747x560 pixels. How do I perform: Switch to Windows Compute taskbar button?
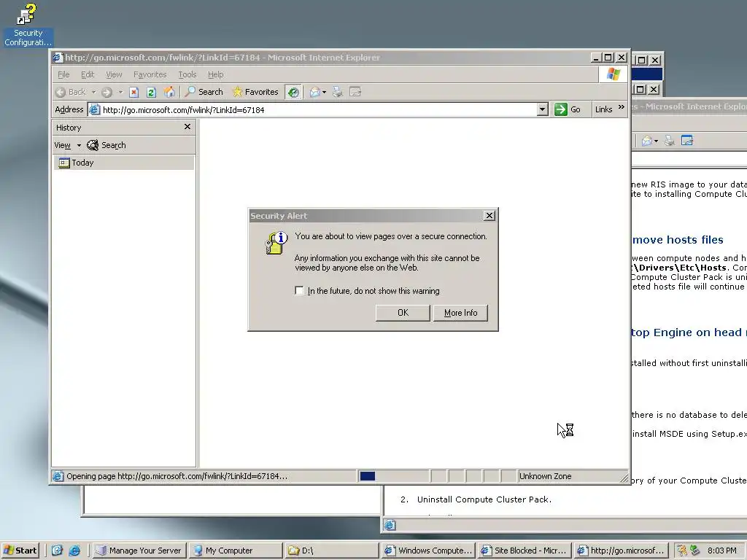coord(428,551)
